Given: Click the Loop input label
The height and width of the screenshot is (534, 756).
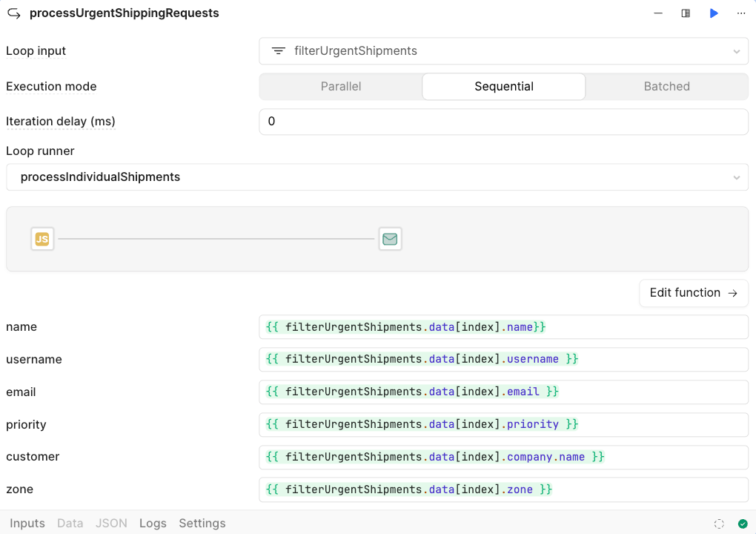Looking at the screenshot, I should (36, 51).
